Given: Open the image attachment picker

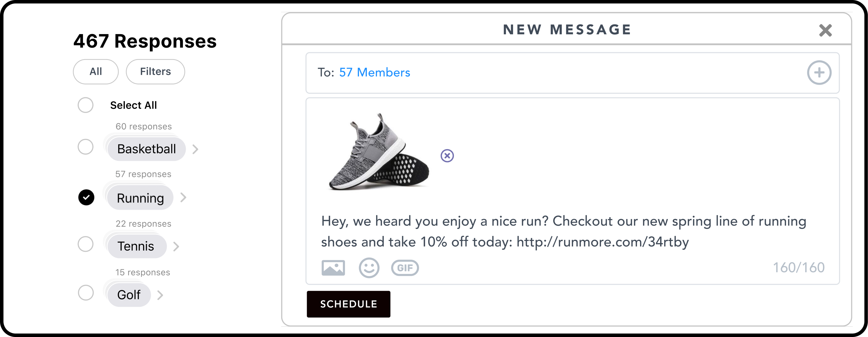Looking at the screenshot, I should 333,268.
